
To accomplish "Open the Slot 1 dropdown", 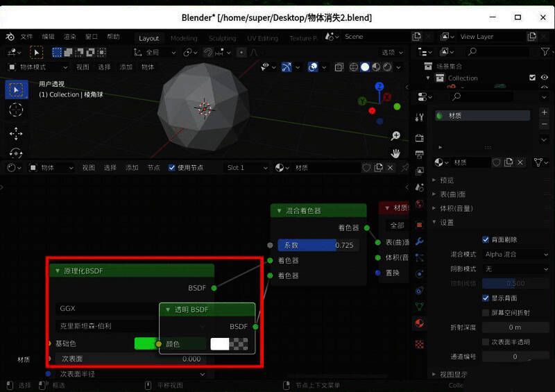I will [247, 167].
